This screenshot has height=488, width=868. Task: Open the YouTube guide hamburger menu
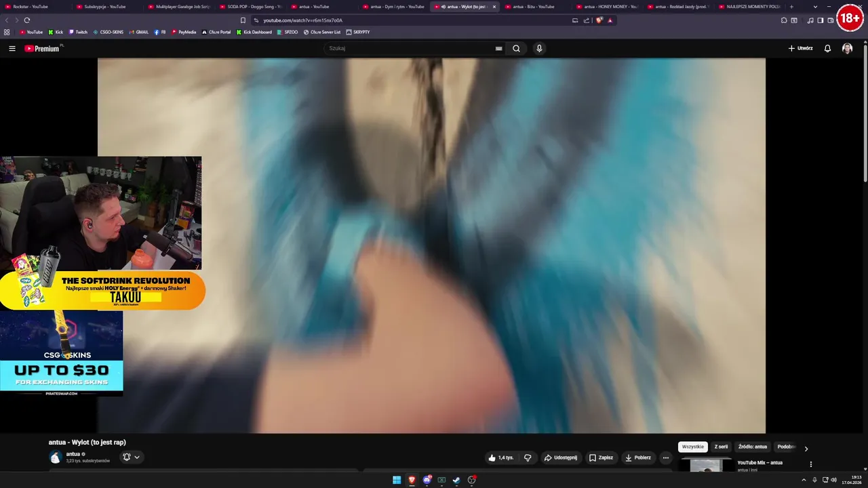coord(12,48)
